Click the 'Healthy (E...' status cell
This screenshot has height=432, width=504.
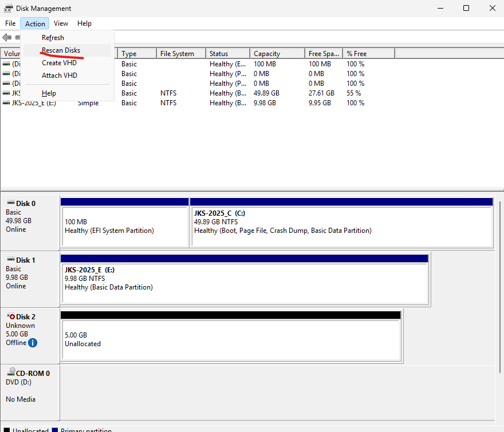click(227, 64)
